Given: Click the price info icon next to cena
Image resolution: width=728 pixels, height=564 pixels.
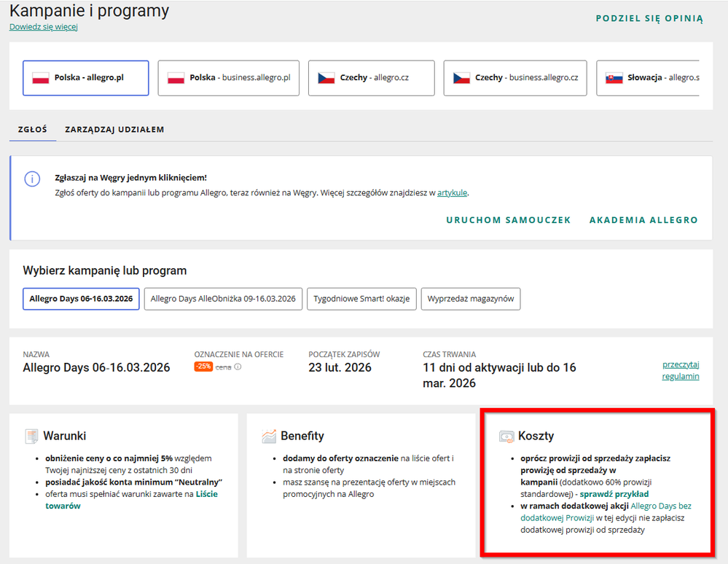Looking at the screenshot, I should tap(238, 367).
